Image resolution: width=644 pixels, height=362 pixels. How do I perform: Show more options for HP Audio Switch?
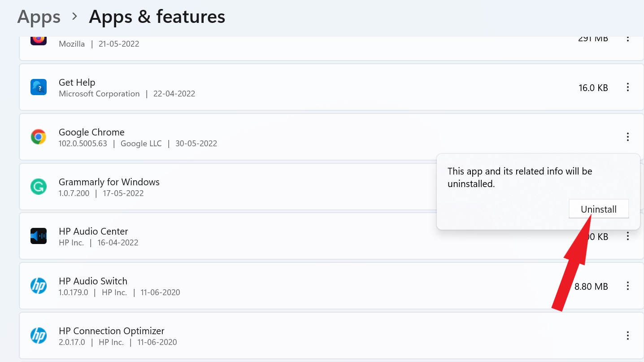(x=628, y=286)
